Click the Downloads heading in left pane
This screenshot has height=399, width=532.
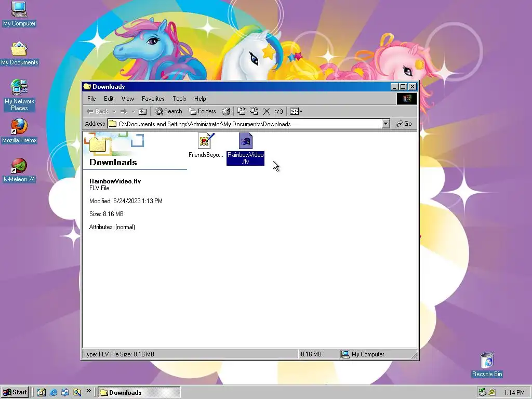coord(113,163)
